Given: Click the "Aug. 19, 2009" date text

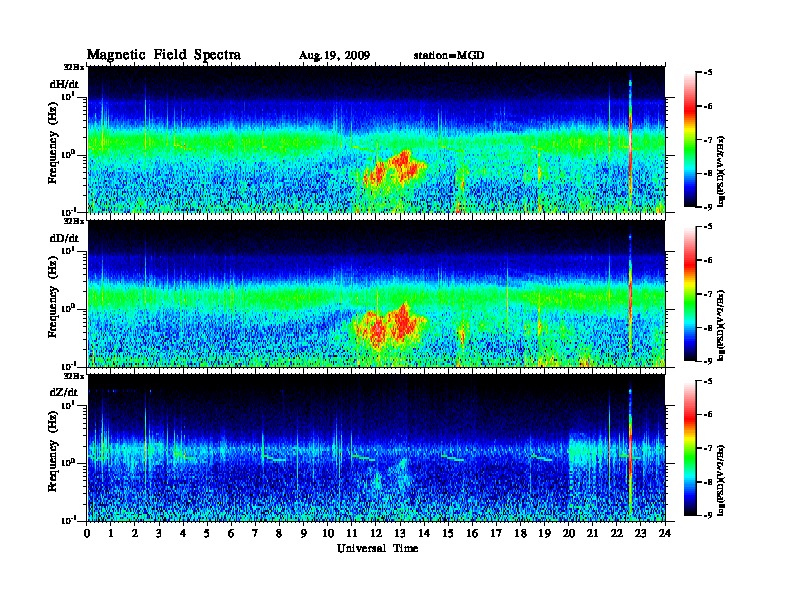Looking at the screenshot, I should (x=334, y=56).
